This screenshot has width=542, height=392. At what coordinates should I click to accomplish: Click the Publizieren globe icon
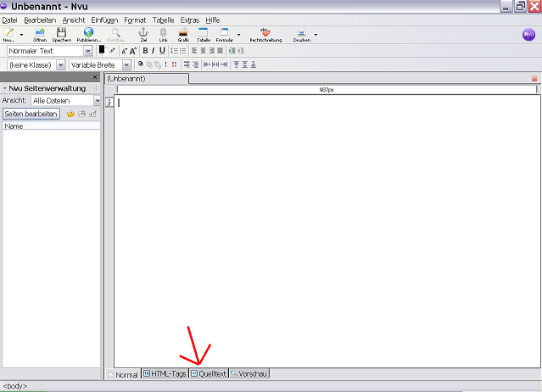click(x=88, y=34)
